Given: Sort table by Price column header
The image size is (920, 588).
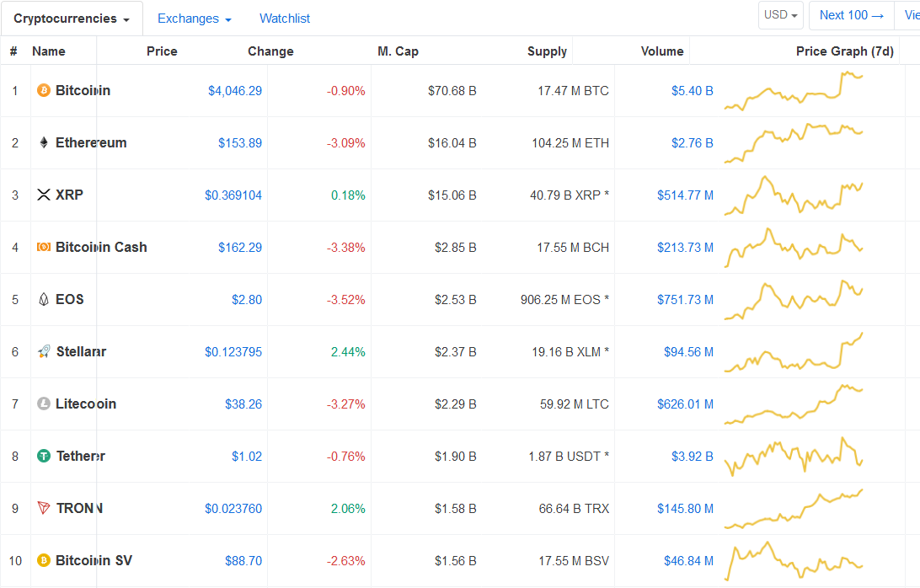Looking at the screenshot, I should point(162,51).
